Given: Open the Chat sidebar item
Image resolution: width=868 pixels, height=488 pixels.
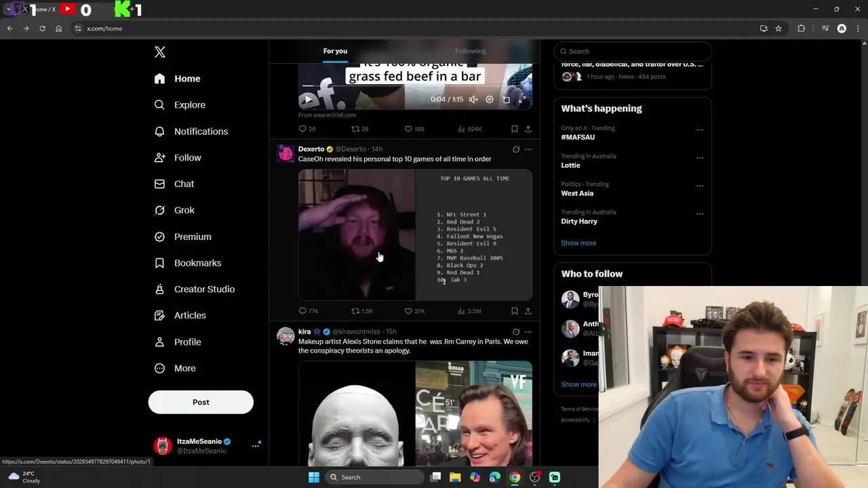Looking at the screenshot, I should pyautogui.click(x=174, y=184).
